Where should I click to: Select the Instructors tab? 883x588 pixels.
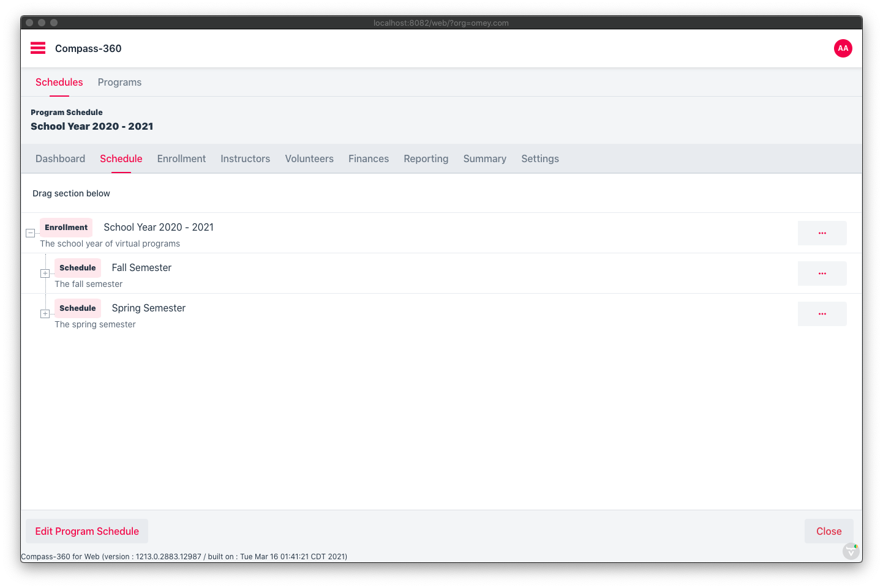[x=245, y=159]
